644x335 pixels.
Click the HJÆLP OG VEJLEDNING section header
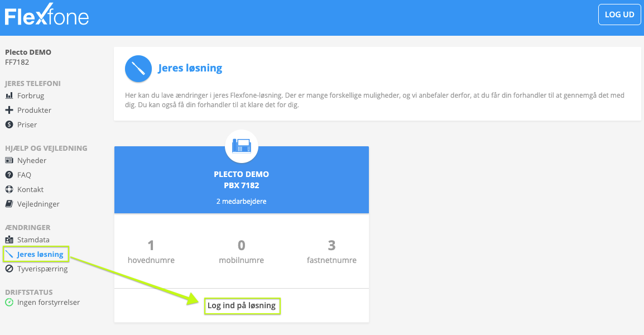click(46, 148)
